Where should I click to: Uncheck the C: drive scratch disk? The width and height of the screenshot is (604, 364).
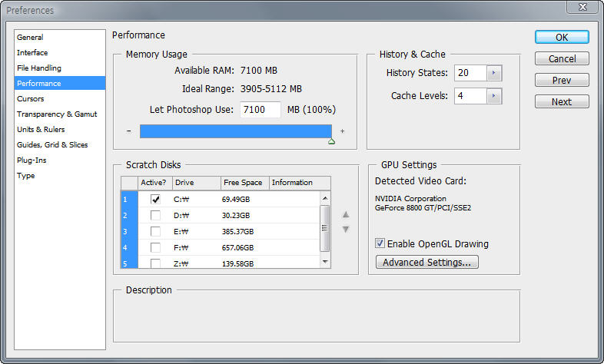(156, 199)
